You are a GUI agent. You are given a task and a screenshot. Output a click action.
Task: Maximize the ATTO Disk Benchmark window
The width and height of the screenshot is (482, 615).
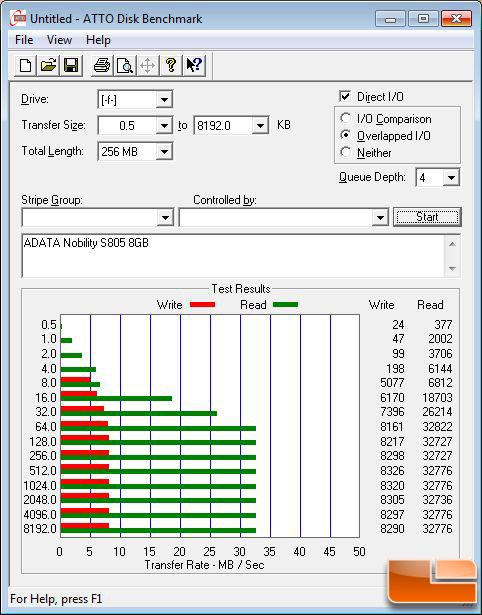(423, 19)
